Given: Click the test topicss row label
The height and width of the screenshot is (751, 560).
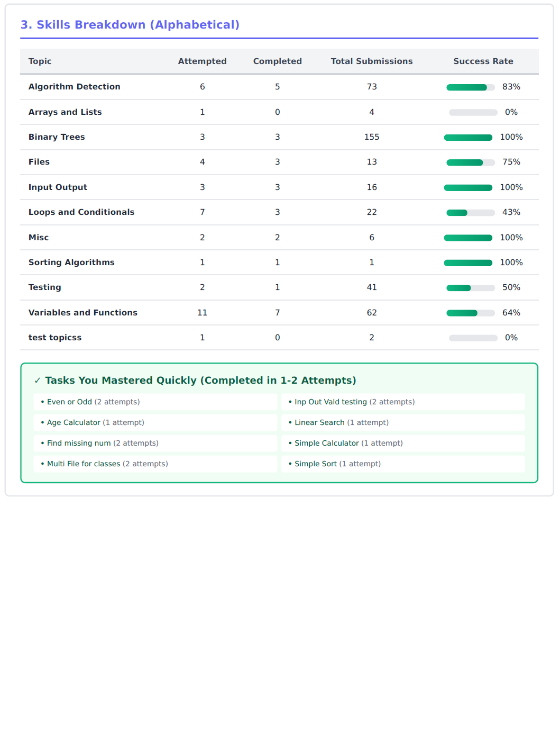Looking at the screenshot, I should [55, 338].
